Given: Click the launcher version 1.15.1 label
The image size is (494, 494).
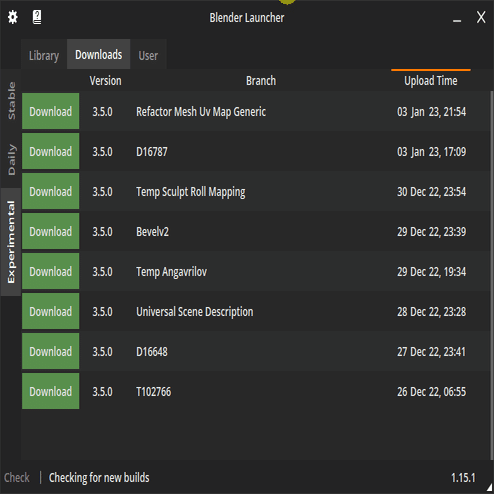Looking at the screenshot, I should pos(463,478).
